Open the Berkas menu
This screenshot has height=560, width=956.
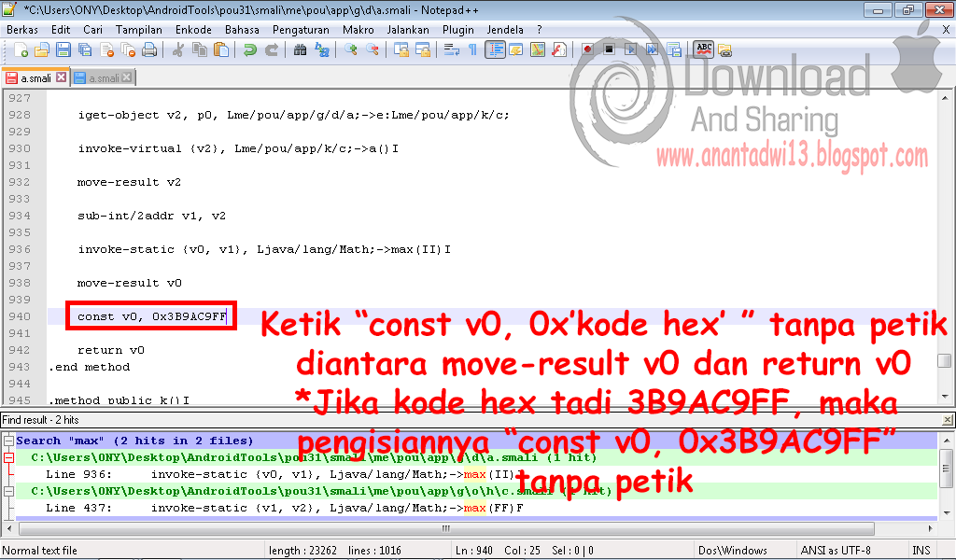pos(22,30)
